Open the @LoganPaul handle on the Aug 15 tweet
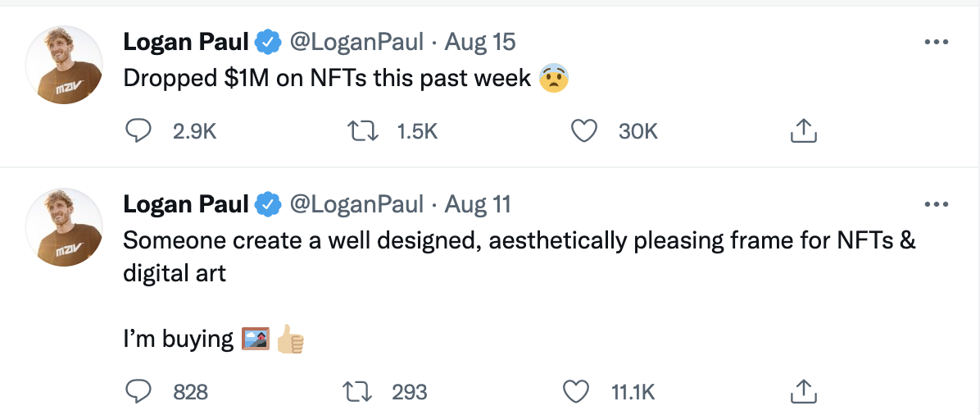 [x=357, y=42]
